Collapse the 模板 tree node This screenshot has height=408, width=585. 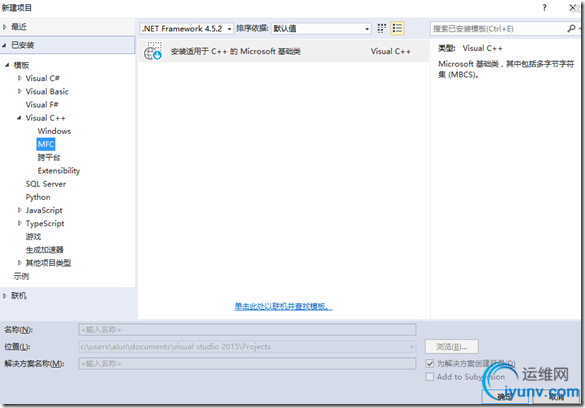point(7,65)
